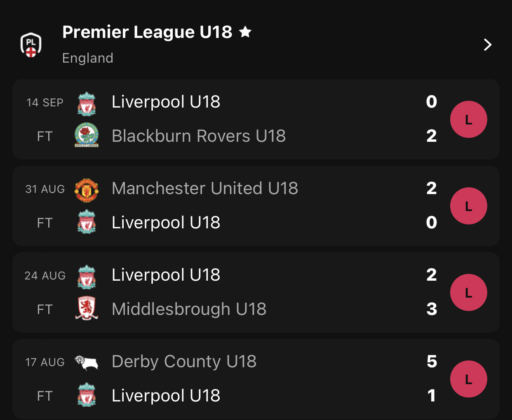Toggle the favorite star beside Premier League U18
This screenshot has height=420, width=512.
tap(245, 32)
